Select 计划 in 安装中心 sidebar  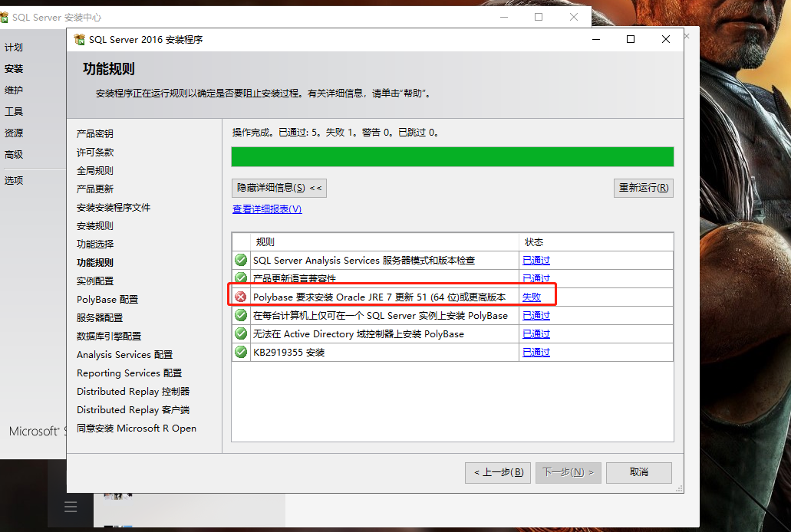coord(14,48)
